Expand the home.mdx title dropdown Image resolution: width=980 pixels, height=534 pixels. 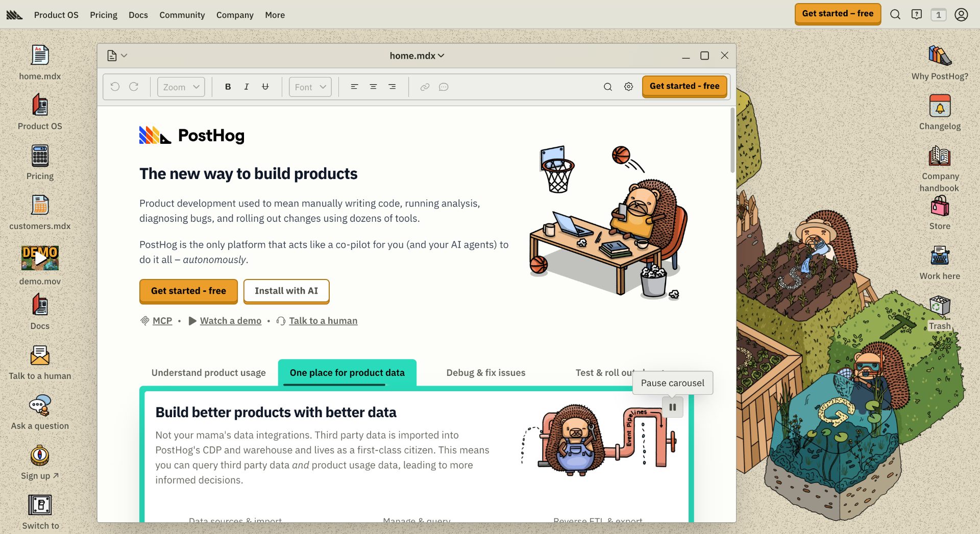(x=417, y=56)
